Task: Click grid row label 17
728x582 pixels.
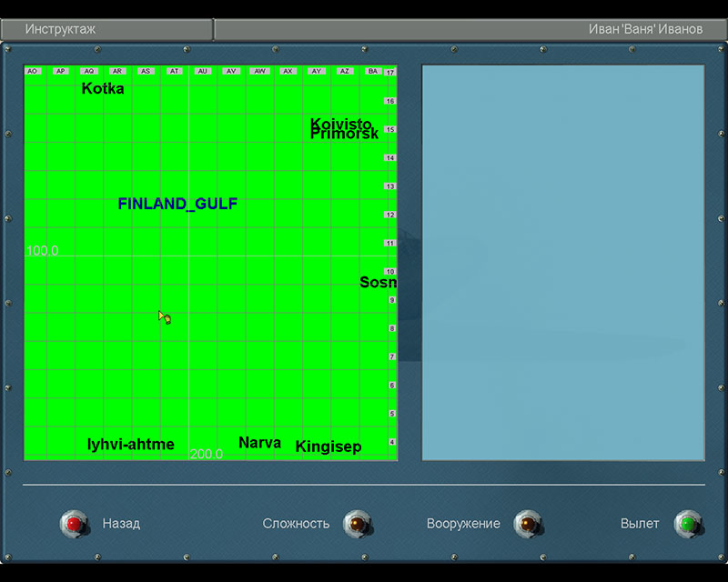Action: (x=390, y=73)
